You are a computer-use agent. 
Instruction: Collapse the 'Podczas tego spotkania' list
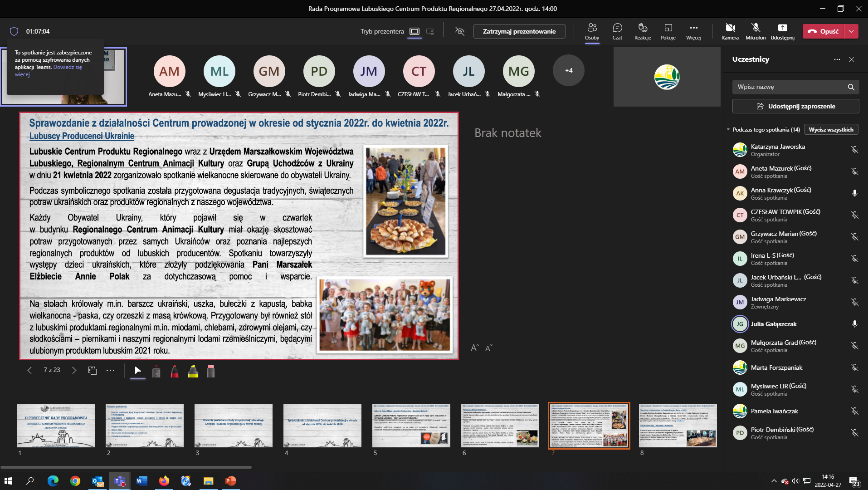(x=728, y=130)
